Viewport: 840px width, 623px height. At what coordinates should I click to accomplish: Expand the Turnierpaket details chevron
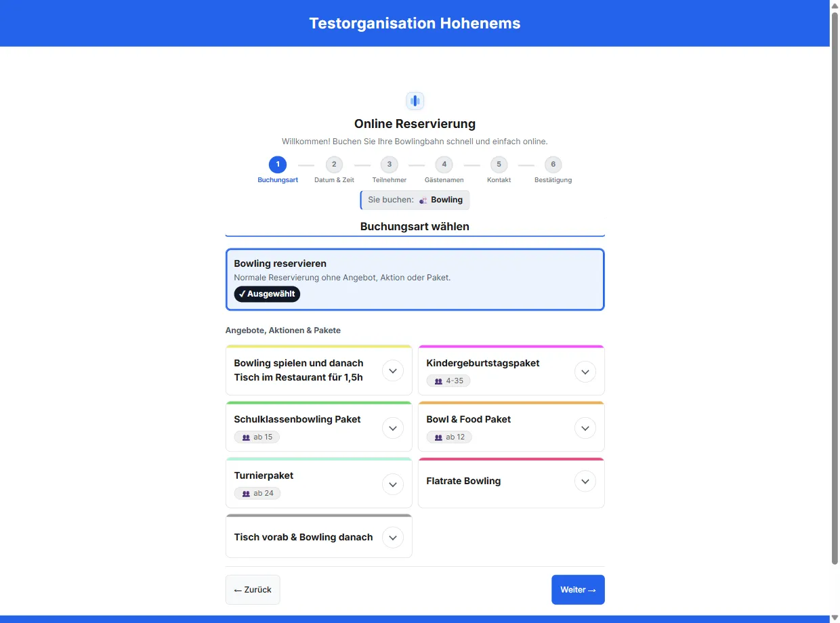[x=393, y=484]
